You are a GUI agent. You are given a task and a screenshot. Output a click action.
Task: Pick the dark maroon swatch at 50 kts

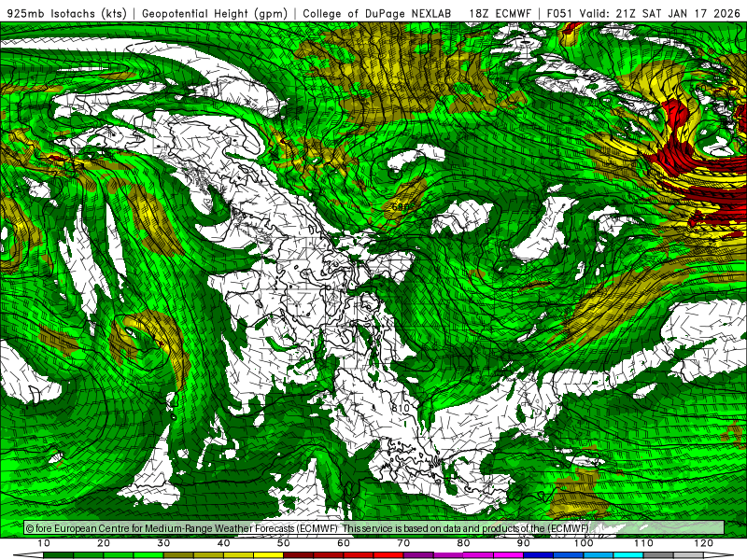tap(298, 555)
